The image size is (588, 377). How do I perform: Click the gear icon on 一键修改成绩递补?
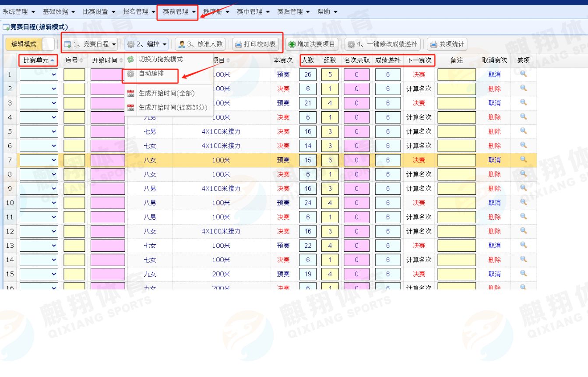click(351, 44)
